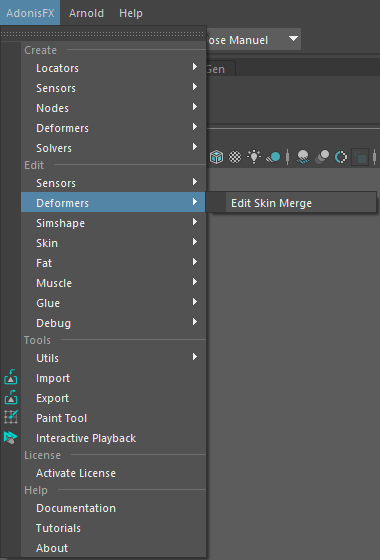Tear off the AdonisFX menu via dotted handle

coord(103,34)
